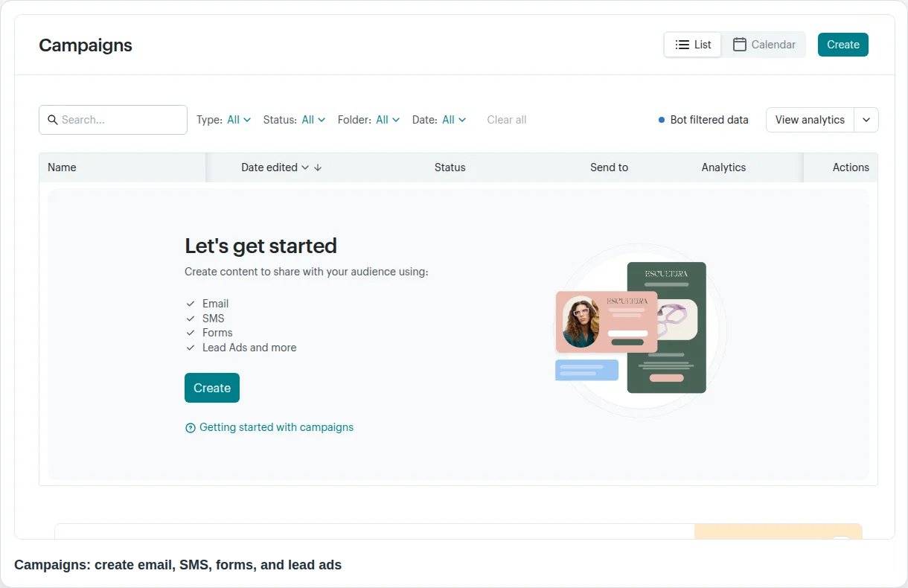
Task: Click the Email list item
Action: click(215, 304)
